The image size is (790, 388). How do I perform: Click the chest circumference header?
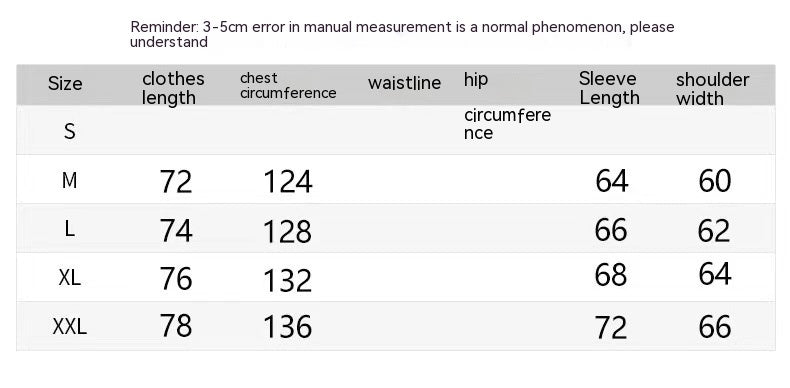(288, 86)
